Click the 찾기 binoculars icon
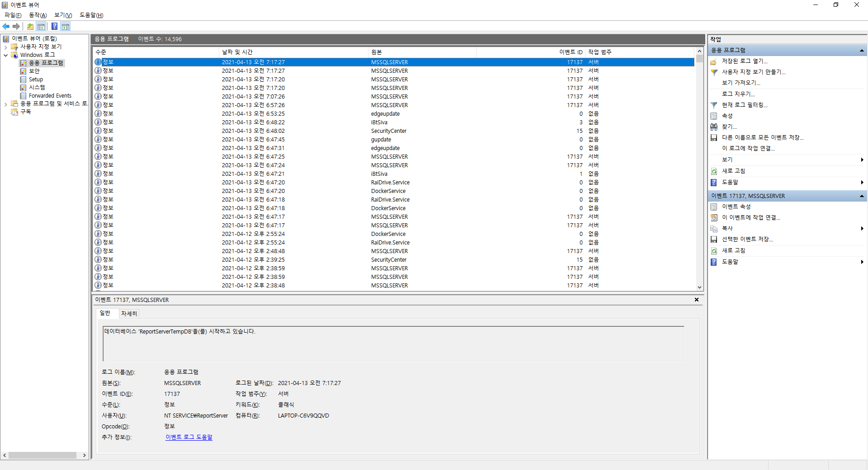The image size is (868, 470). (x=714, y=127)
